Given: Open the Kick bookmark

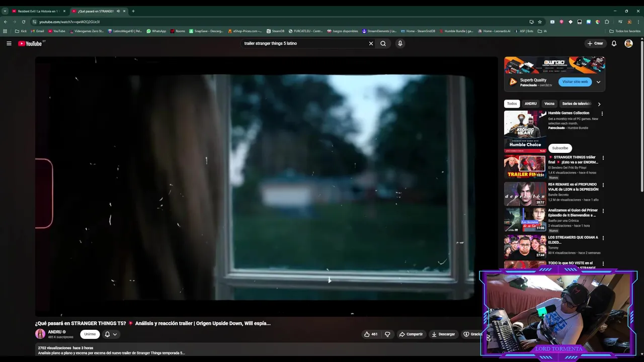Looking at the screenshot, I should [21, 31].
